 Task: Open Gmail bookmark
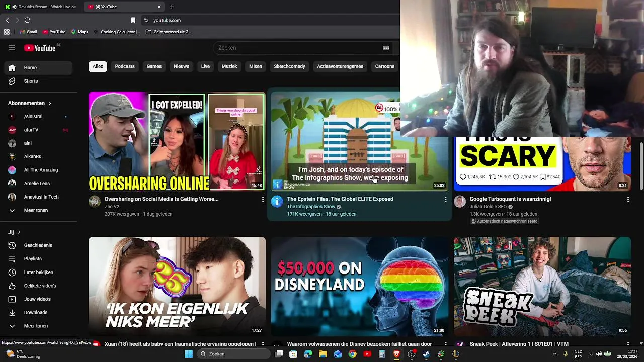[28, 32]
